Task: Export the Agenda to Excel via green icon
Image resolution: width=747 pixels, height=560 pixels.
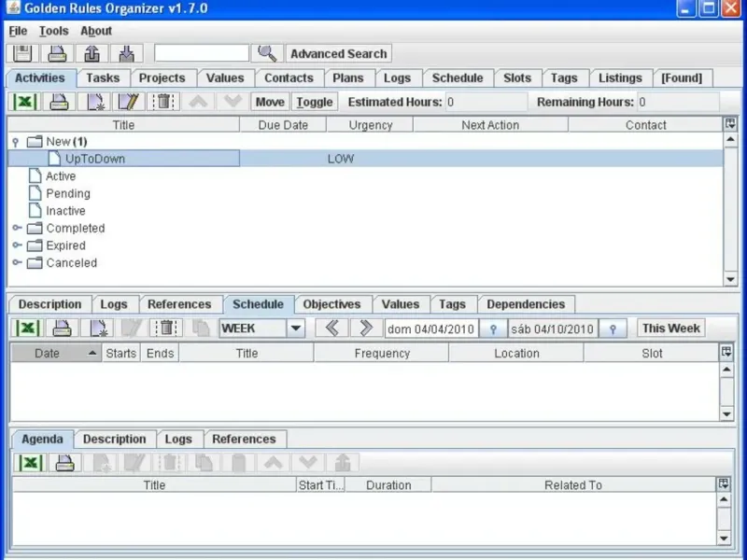Action: tap(30, 462)
